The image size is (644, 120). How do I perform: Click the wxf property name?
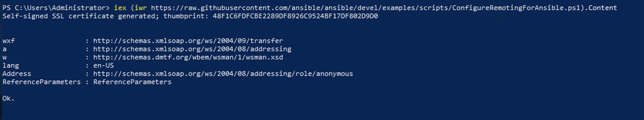[x=9, y=41]
